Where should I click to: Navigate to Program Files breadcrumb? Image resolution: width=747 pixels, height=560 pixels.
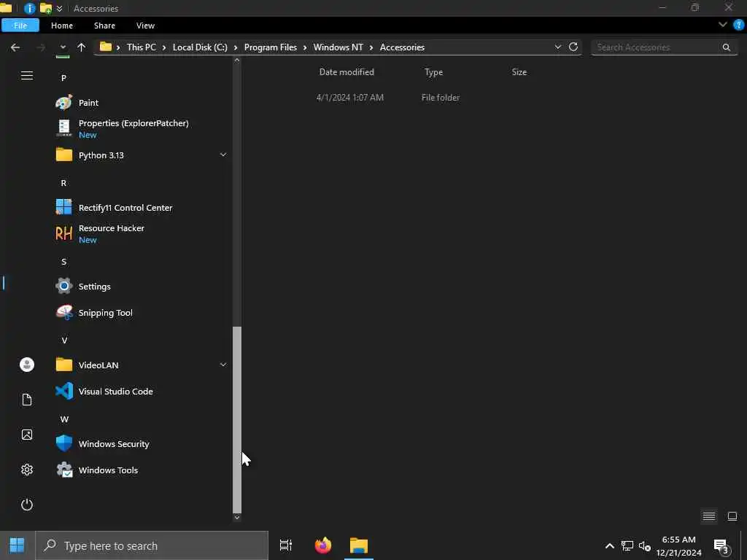coord(270,47)
